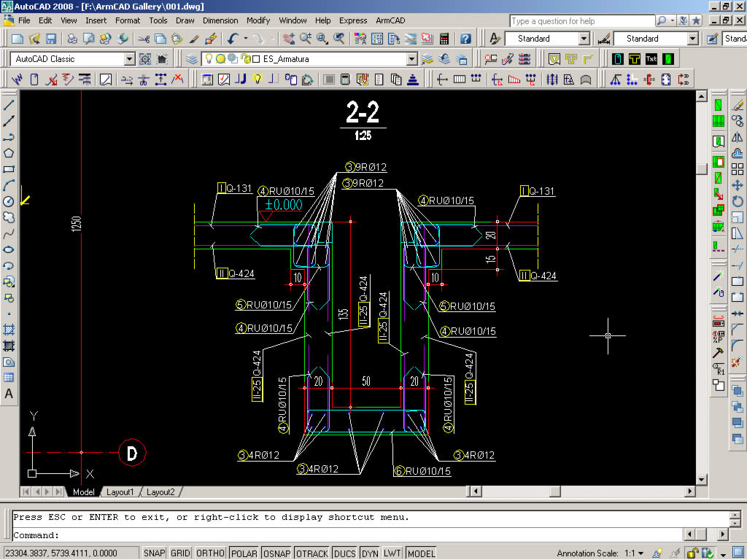
Task: Click the layer color swatch for ES_Armatura
Action: pos(255,59)
